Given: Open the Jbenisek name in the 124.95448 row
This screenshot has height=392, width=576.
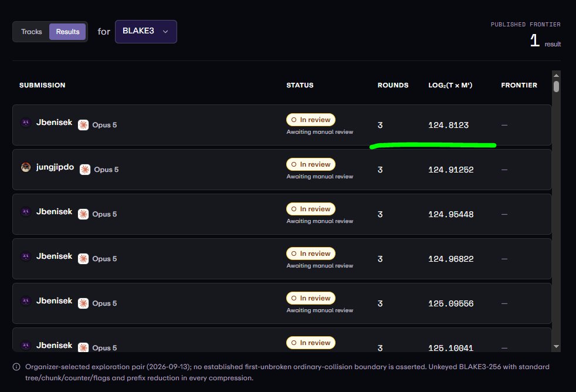Looking at the screenshot, I should [x=54, y=212].
